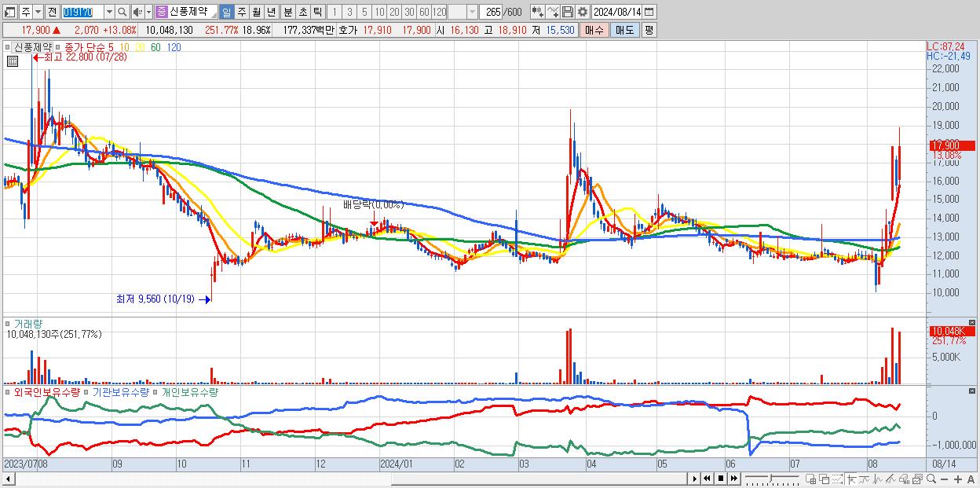Select the 일 daily period tab
Viewport: 980px width, 488px height.
[x=226, y=12]
